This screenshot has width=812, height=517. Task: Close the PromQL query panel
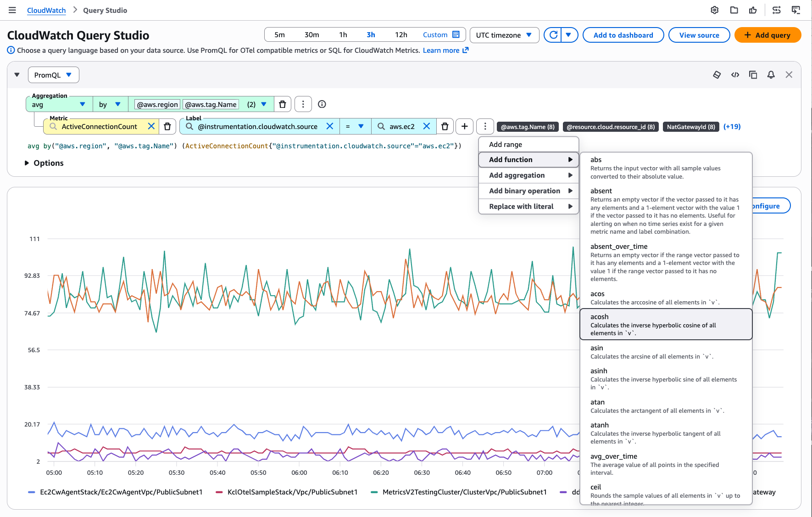coord(789,75)
